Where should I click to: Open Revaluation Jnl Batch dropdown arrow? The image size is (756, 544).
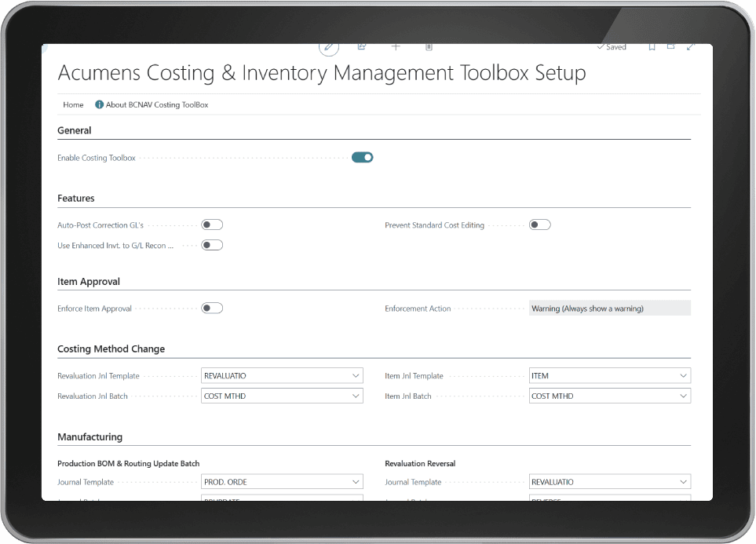click(x=356, y=396)
